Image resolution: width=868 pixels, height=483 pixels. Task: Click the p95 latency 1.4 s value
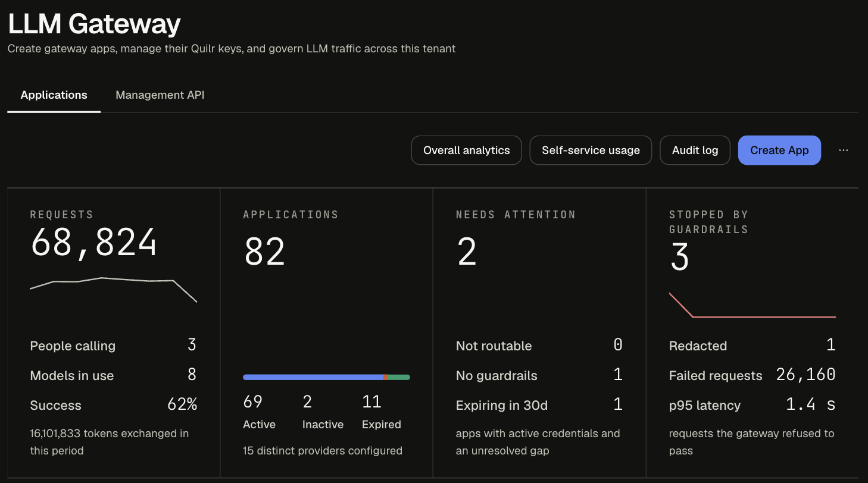811,405
